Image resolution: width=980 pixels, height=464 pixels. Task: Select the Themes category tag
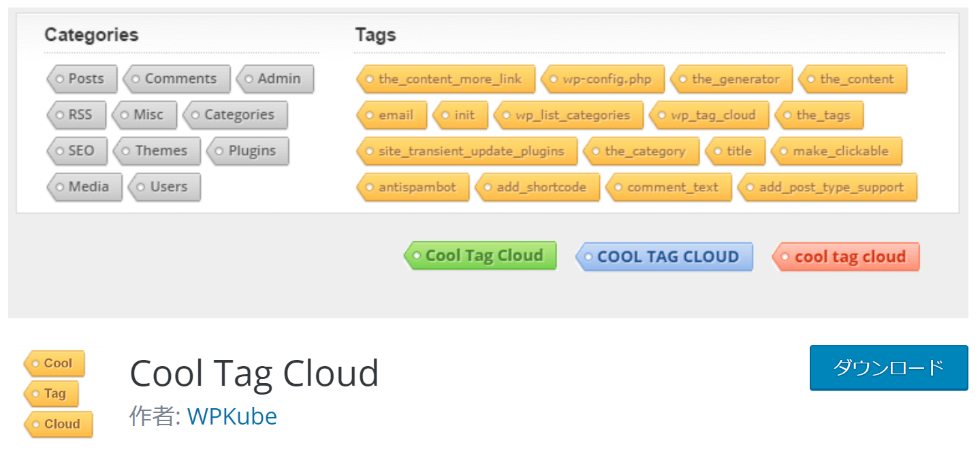click(x=157, y=151)
